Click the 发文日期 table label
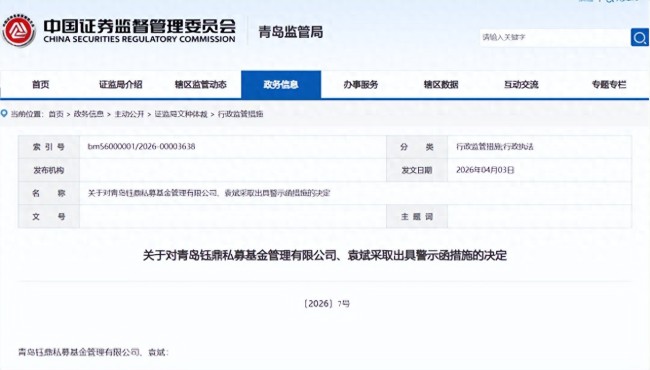The width and height of the screenshot is (650, 370). 417,170
